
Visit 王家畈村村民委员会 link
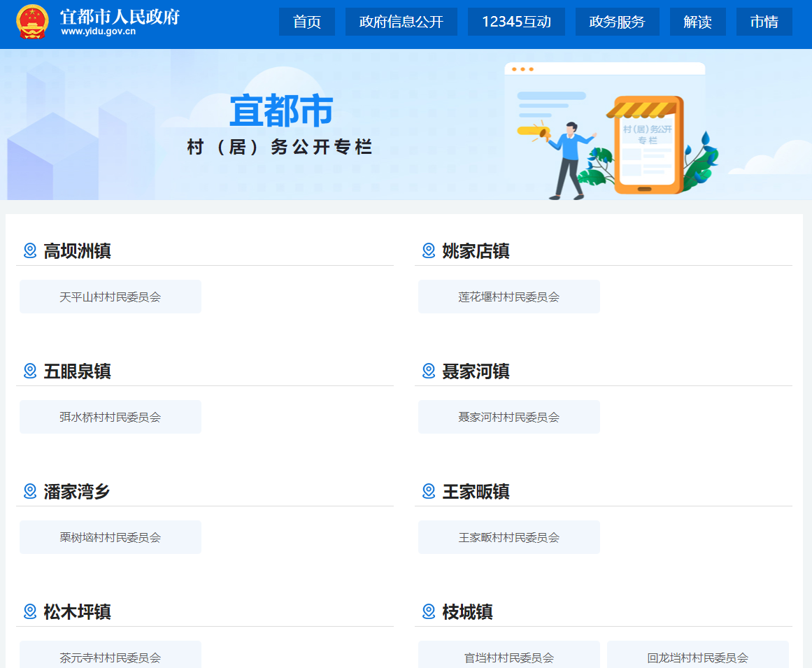(508, 537)
